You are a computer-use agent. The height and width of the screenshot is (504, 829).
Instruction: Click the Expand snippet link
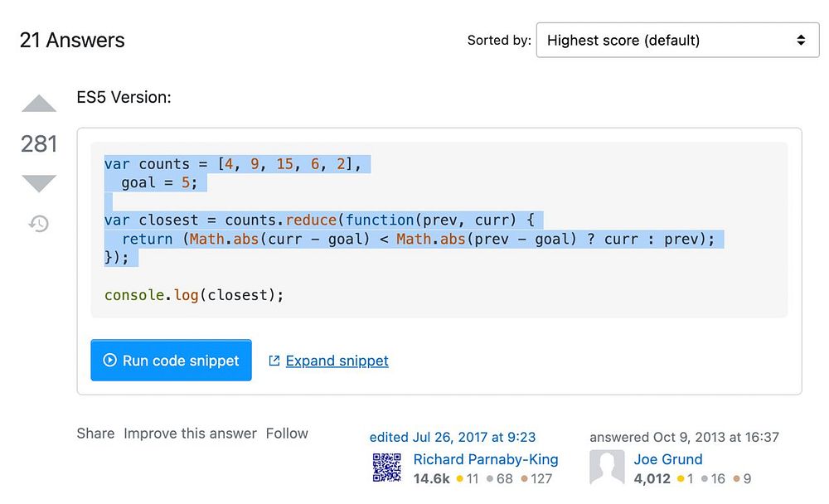(x=337, y=361)
